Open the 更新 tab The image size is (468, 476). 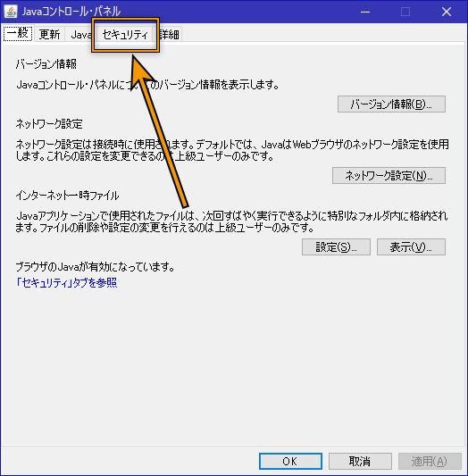(x=49, y=34)
